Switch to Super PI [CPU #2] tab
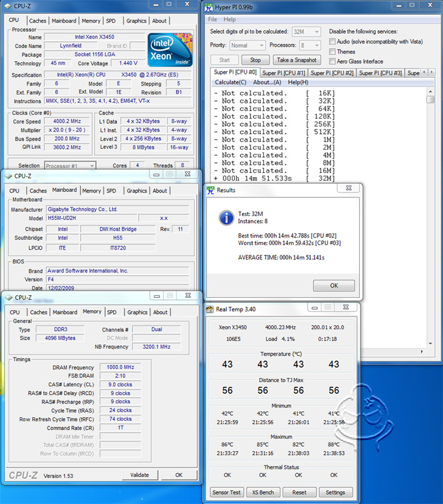 pos(332,73)
